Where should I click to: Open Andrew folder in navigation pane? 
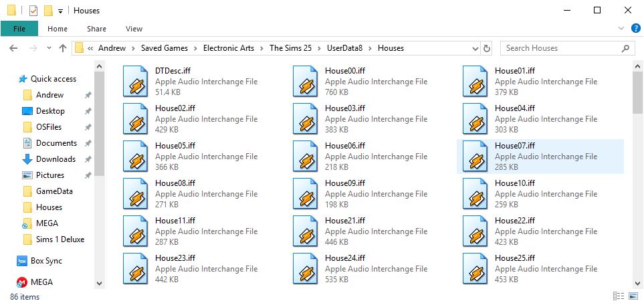point(49,95)
